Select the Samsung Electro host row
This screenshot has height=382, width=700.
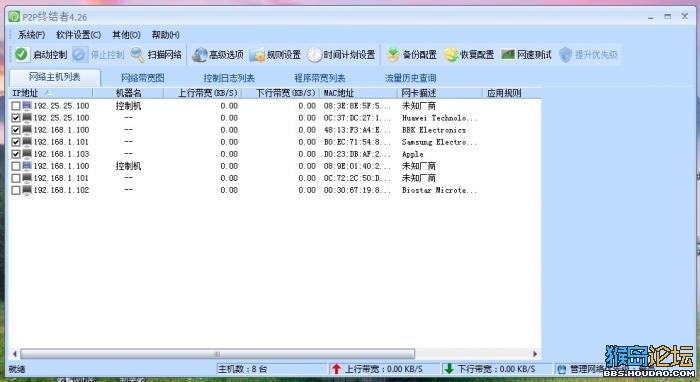point(275,142)
